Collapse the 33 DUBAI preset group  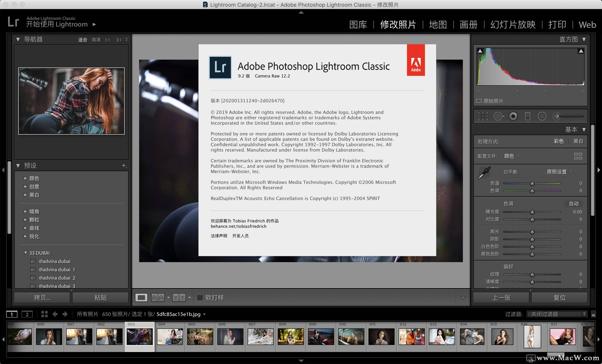pyautogui.click(x=26, y=253)
